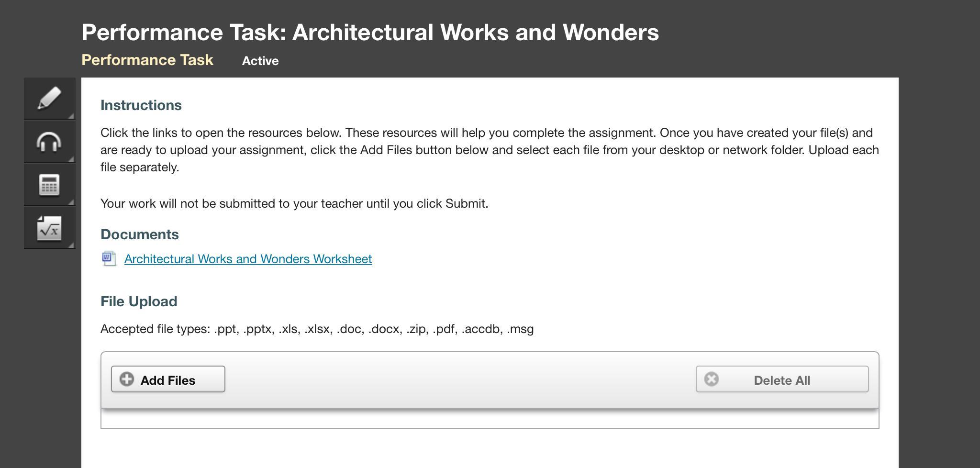The width and height of the screenshot is (980, 468).
Task: Click the accepted file types text
Action: click(317, 329)
